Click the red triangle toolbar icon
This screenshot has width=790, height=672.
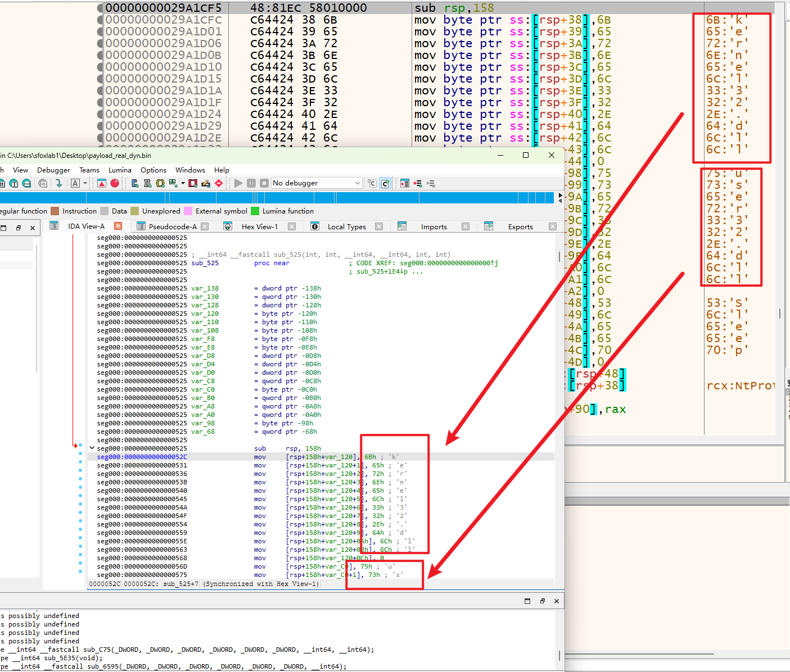[102, 183]
